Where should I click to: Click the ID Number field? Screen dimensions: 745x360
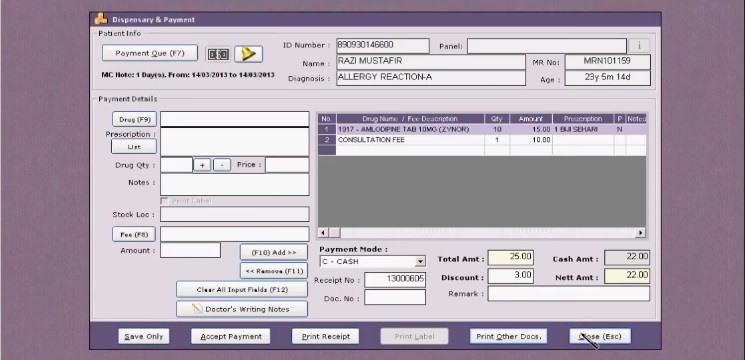382,46
